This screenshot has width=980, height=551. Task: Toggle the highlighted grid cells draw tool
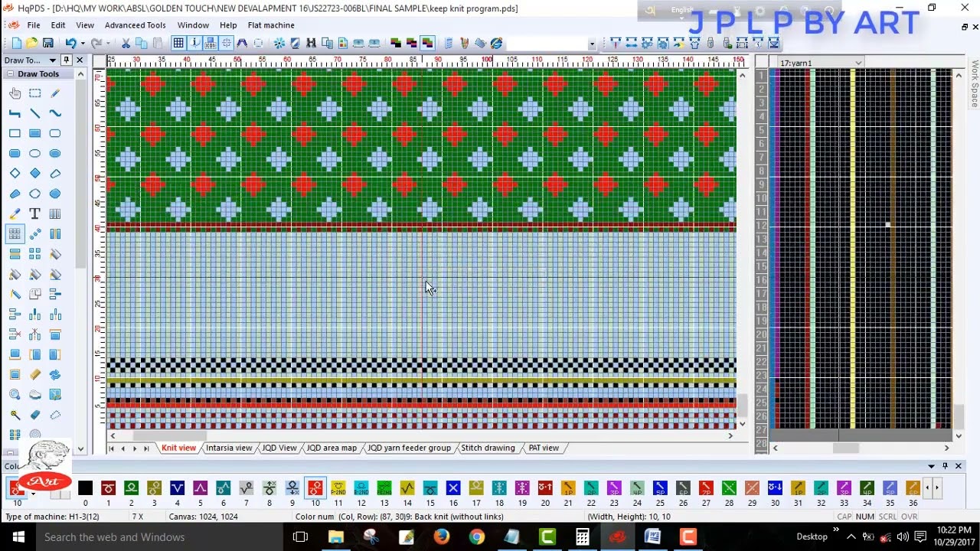15,233
